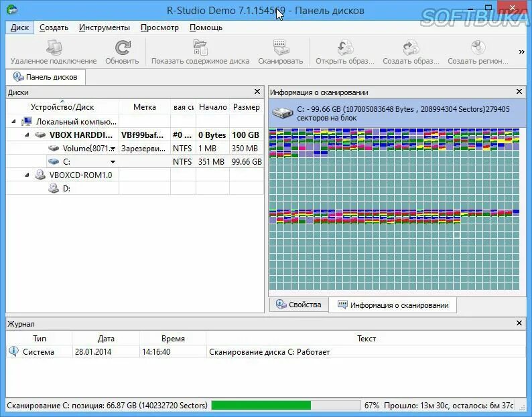Click the Система log type cell
Image resolution: width=532 pixels, height=417 pixels.
point(38,352)
